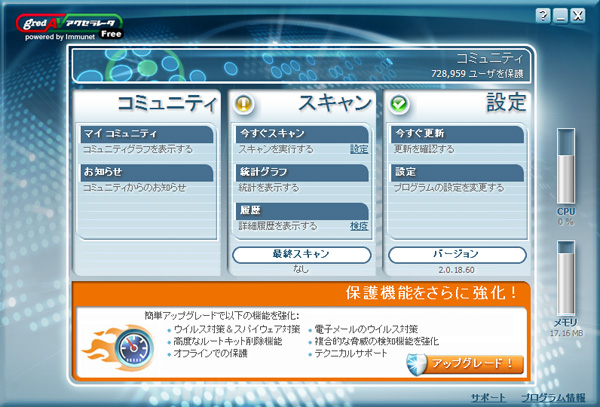Image resolution: width=600 pixels, height=407 pixels.
Task: Click the help question mark icon
Action: pos(543,15)
